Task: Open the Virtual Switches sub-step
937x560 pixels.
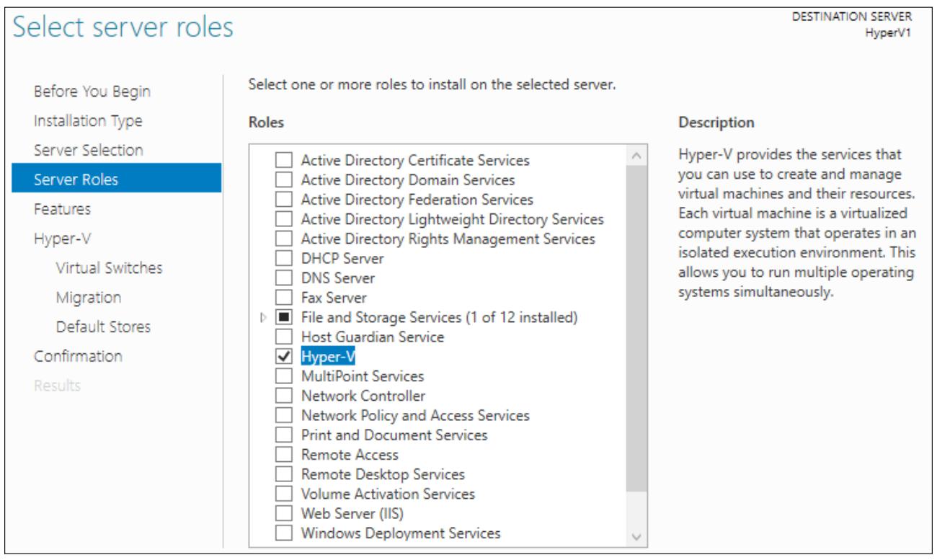Action: point(110,268)
